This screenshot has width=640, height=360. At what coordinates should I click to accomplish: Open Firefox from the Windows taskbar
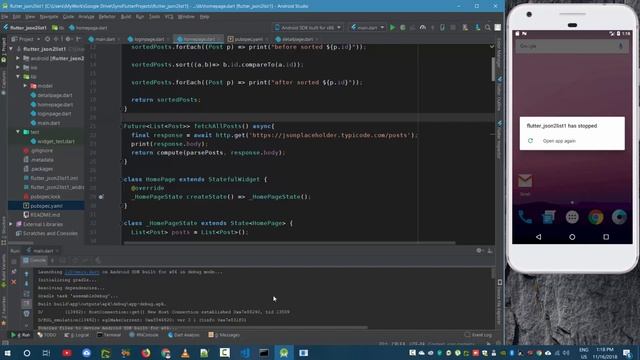click(x=146, y=353)
